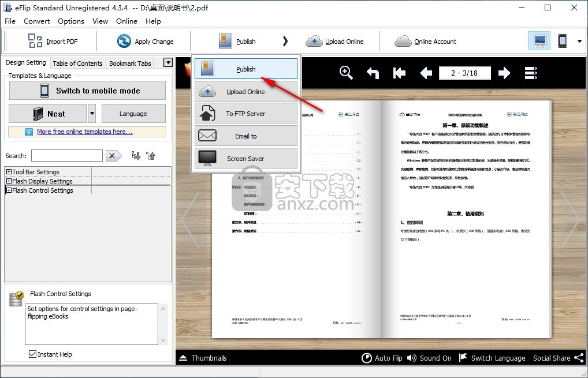Select the Design Setting tab
588x378 pixels.
coord(26,62)
